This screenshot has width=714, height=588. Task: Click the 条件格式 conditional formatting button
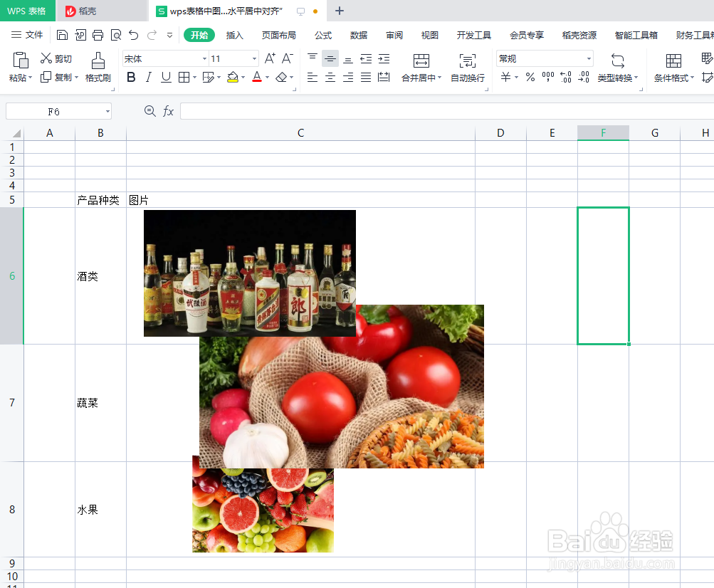click(674, 68)
